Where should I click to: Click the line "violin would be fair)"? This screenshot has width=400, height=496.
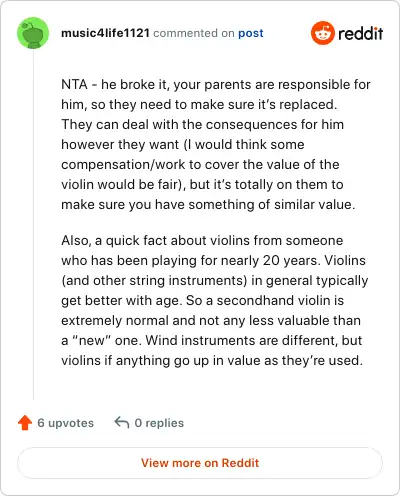click(x=202, y=184)
